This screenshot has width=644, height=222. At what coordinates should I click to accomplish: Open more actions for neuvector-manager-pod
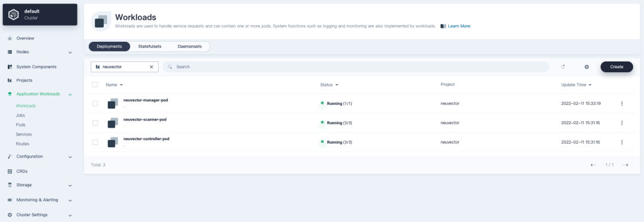622,104
